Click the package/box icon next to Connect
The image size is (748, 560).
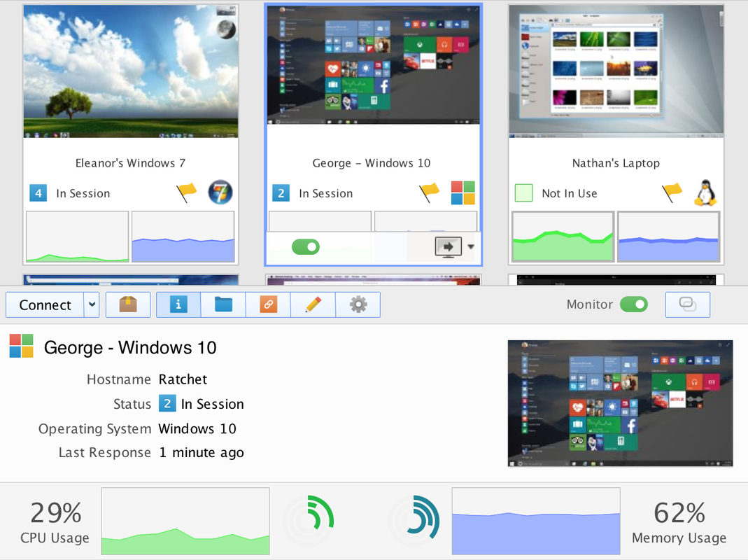pos(128,304)
